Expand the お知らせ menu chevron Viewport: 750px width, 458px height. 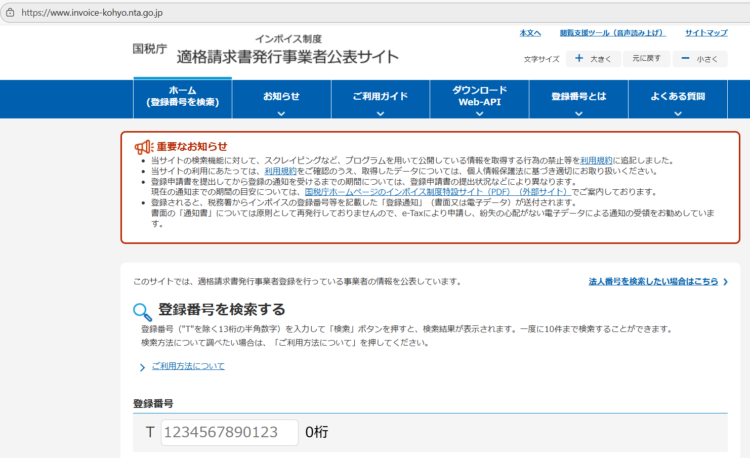pyautogui.click(x=281, y=114)
